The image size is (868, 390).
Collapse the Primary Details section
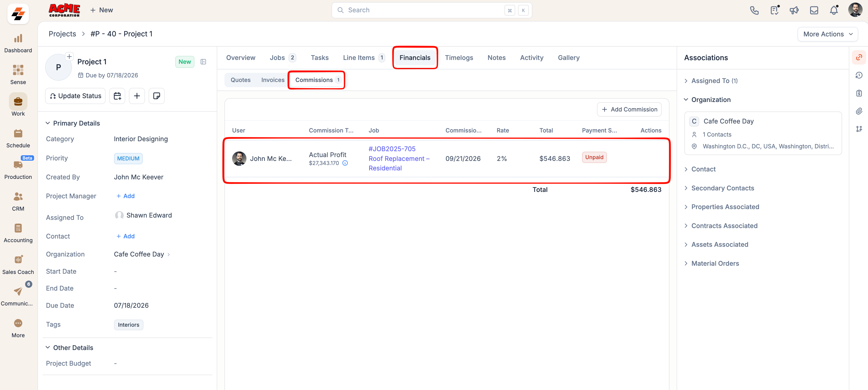pyautogui.click(x=73, y=123)
